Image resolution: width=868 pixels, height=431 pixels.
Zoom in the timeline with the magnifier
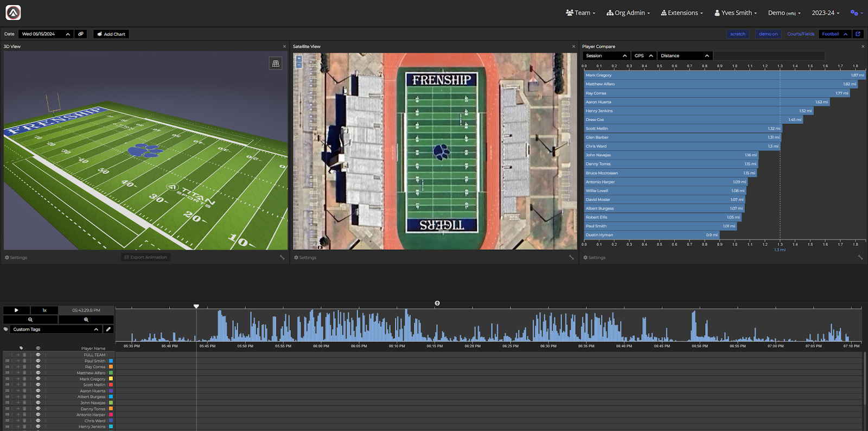(86, 320)
